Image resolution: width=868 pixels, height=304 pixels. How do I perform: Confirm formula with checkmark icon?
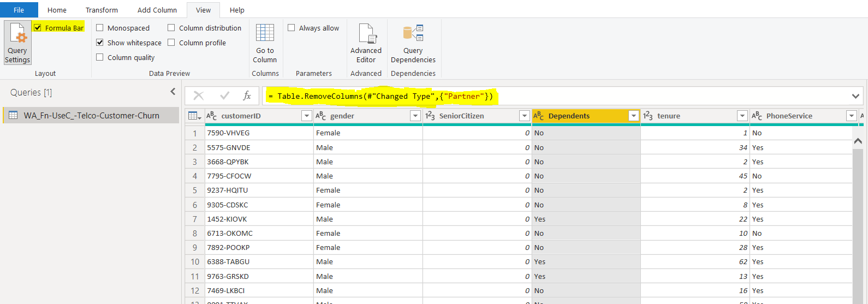[x=224, y=96]
